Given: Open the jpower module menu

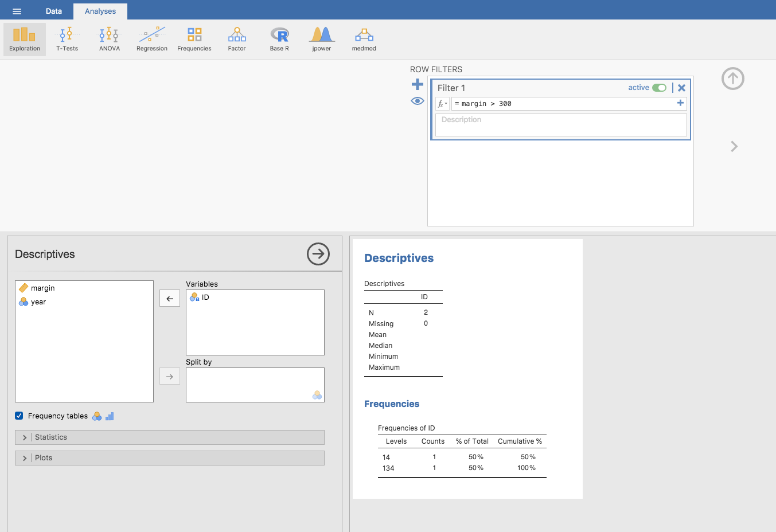Looking at the screenshot, I should click(x=322, y=39).
